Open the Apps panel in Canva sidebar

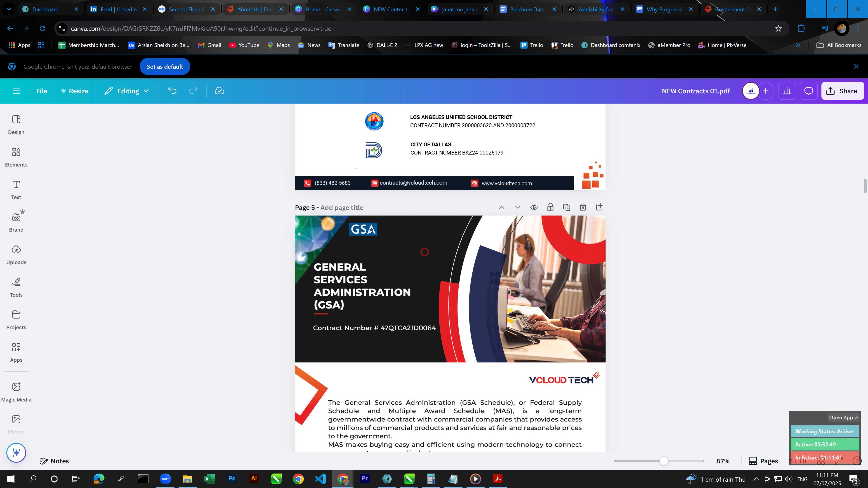pos(16,353)
